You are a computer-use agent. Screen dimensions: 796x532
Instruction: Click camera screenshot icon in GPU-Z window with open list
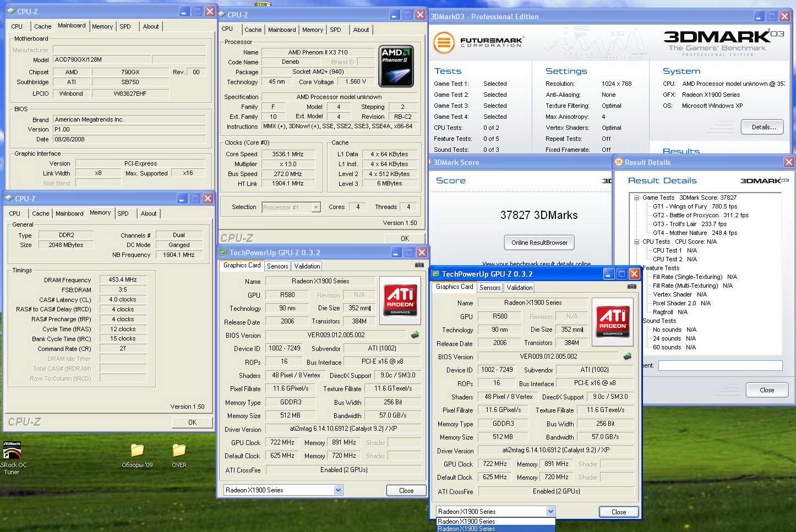(x=632, y=287)
